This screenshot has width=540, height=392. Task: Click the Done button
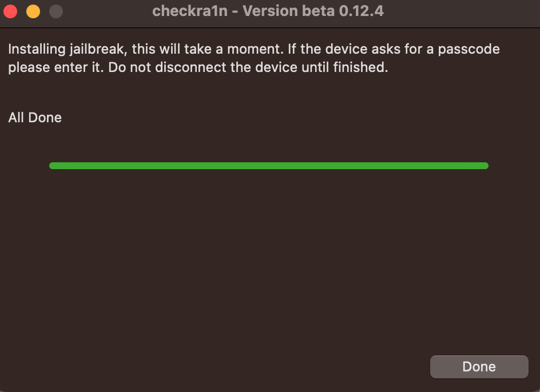[479, 367]
